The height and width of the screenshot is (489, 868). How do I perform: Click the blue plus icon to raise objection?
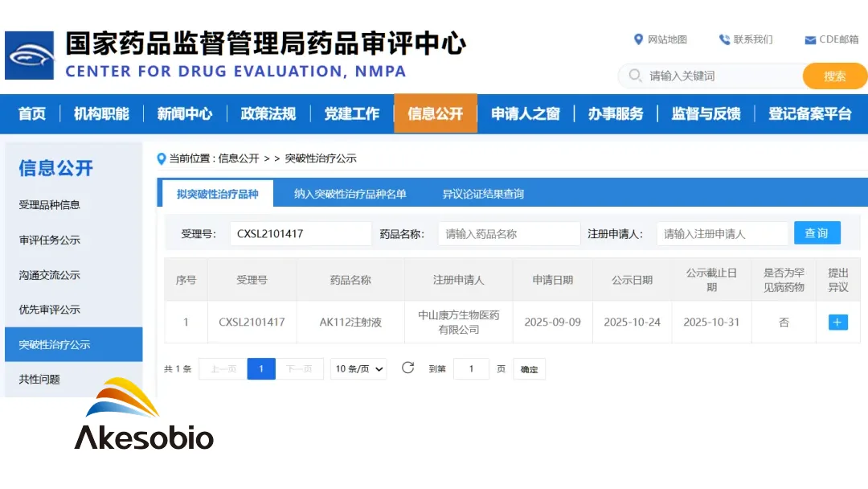click(x=837, y=322)
